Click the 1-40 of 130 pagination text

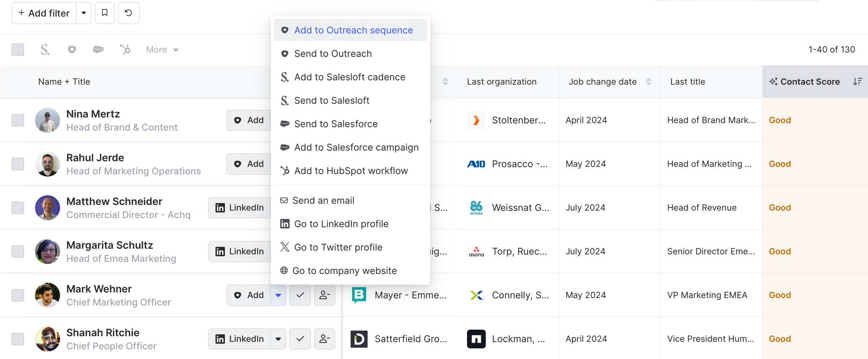pos(832,50)
